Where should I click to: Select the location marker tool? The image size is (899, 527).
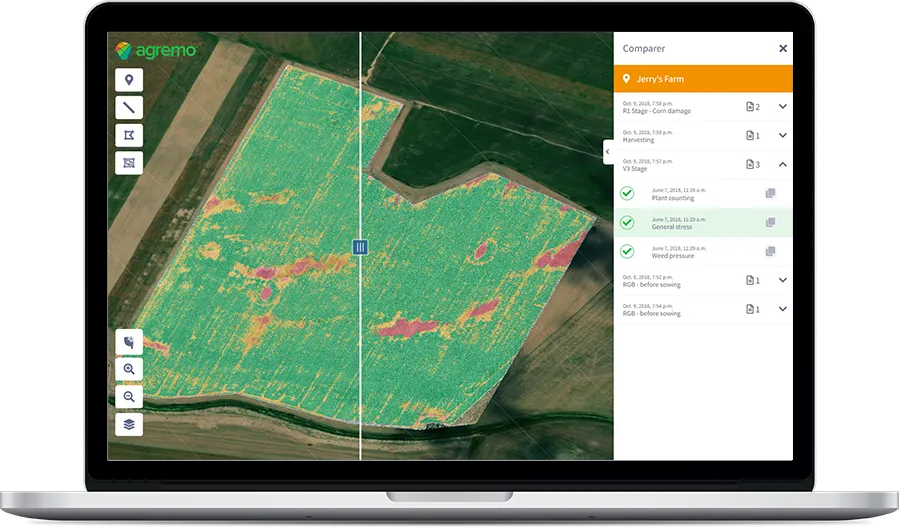tap(129, 81)
